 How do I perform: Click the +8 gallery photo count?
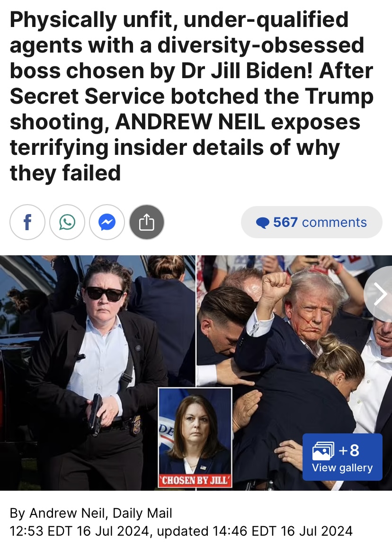coord(349,450)
